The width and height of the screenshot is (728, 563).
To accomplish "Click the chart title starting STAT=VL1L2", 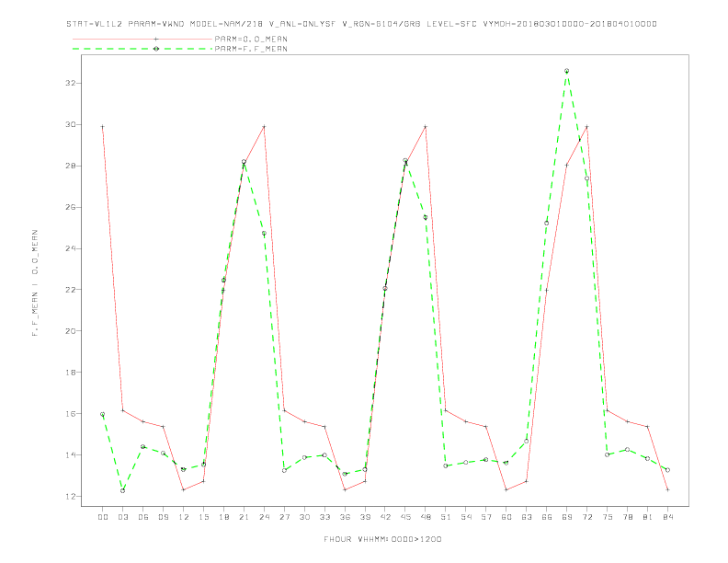I will coord(361,24).
